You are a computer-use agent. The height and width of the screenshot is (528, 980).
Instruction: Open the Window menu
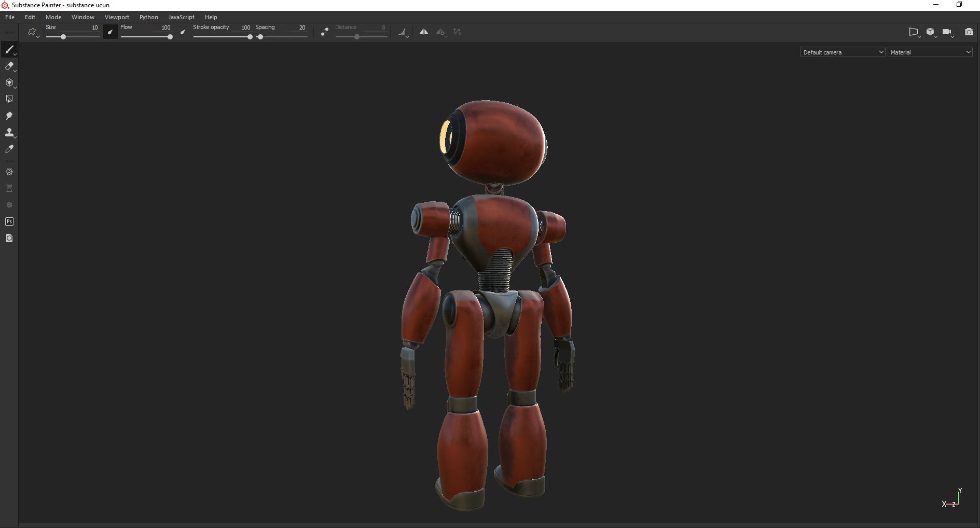(x=83, y=17)
